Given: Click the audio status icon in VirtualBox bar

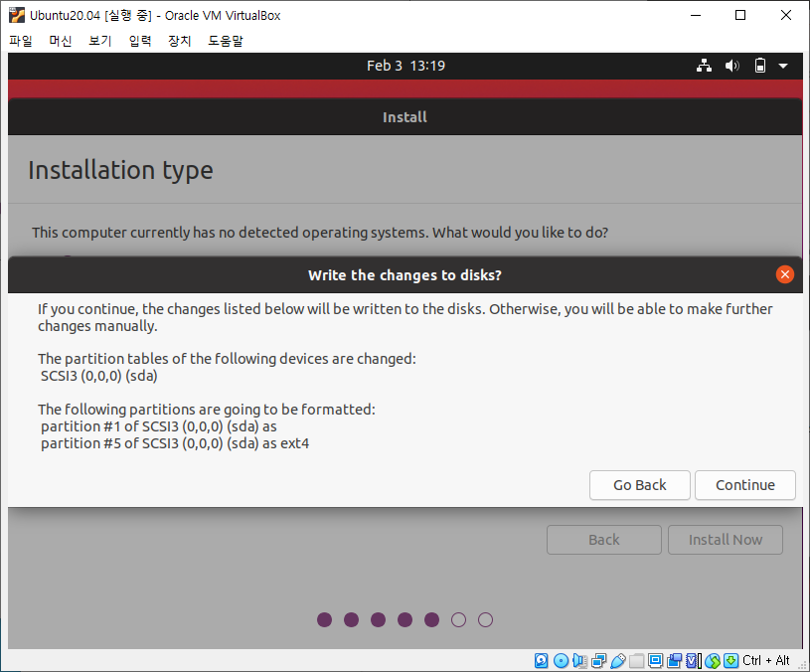Looking at the screenshot, I should tap(580, 661).
